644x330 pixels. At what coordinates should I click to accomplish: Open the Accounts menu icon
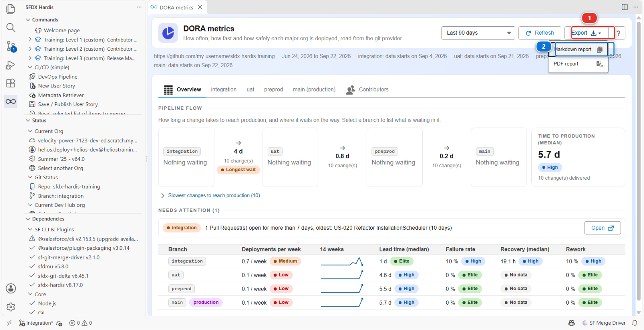[x=11, y=288]
